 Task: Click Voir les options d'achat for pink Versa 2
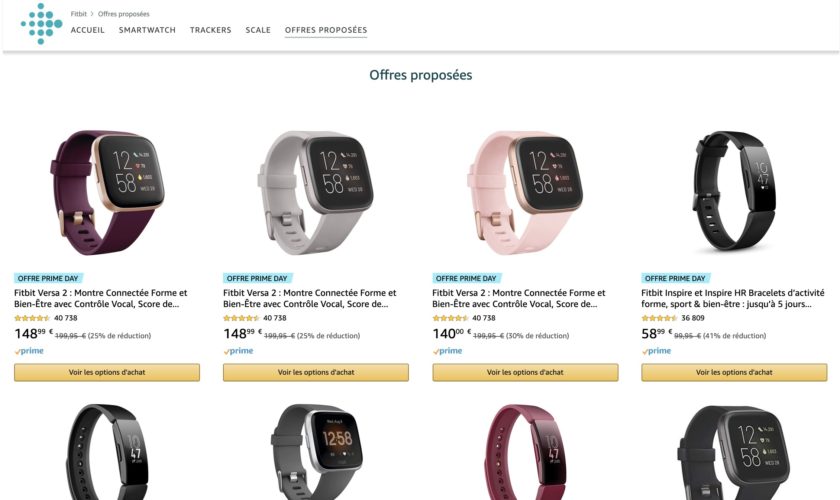pyautogui.click(x=525, y=372)
